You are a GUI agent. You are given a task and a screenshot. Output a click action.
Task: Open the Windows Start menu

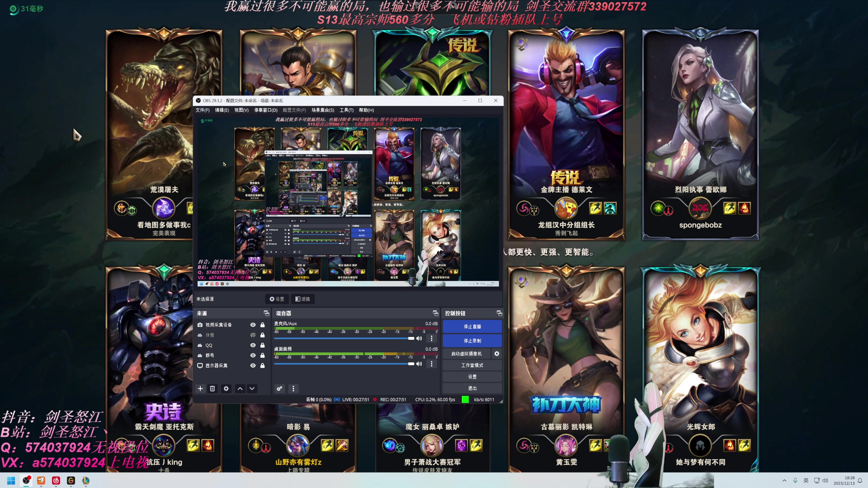(11, 481)
